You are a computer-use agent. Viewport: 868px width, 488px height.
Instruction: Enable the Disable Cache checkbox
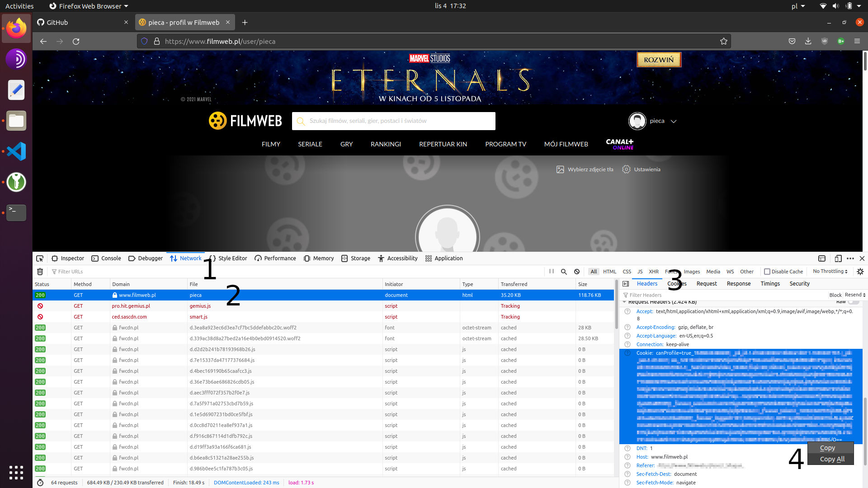pos(767,272)
